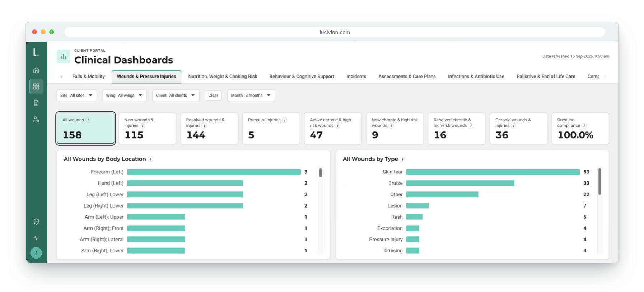This screenshot has height=292, width=644.
Task: Open the Wing filter dropdown
Action: [x=124, y=96]
